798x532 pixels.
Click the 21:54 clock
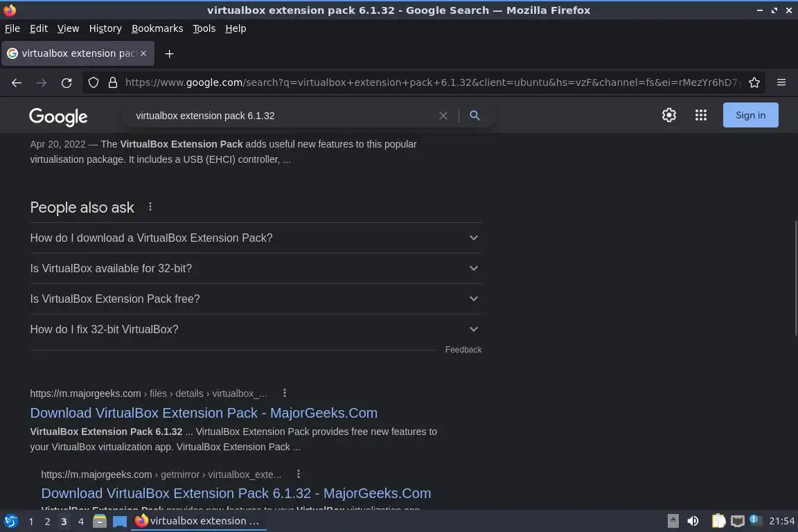pos(781,521)
